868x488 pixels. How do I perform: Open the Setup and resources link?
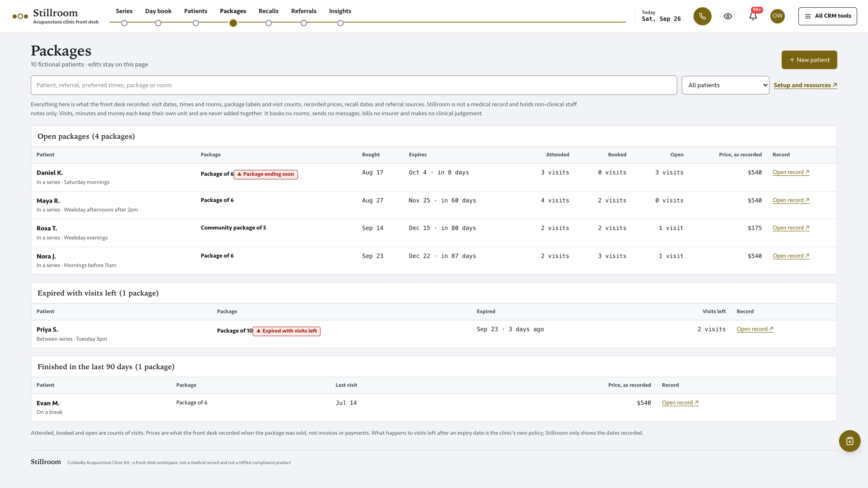coord(805,85)
